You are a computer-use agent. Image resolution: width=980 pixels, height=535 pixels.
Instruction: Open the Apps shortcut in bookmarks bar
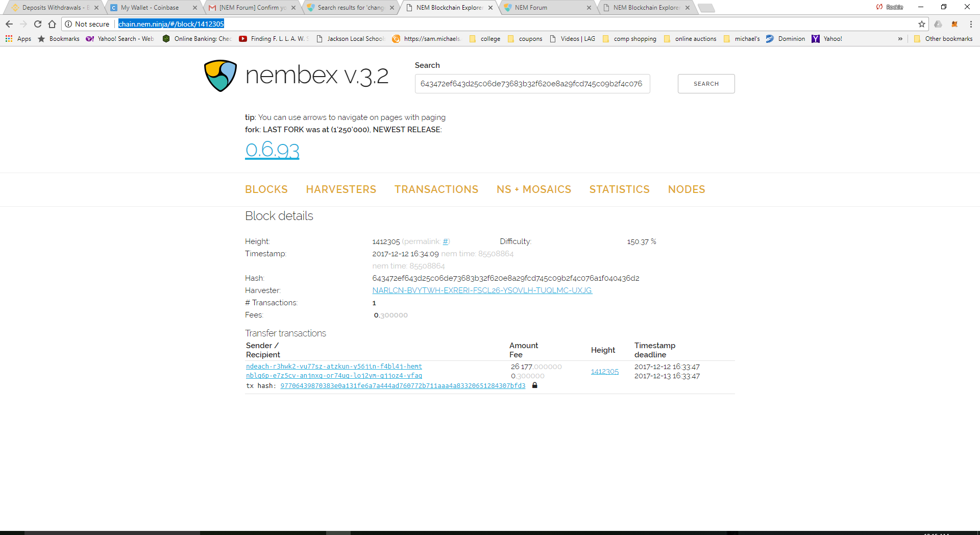(18, 39)
